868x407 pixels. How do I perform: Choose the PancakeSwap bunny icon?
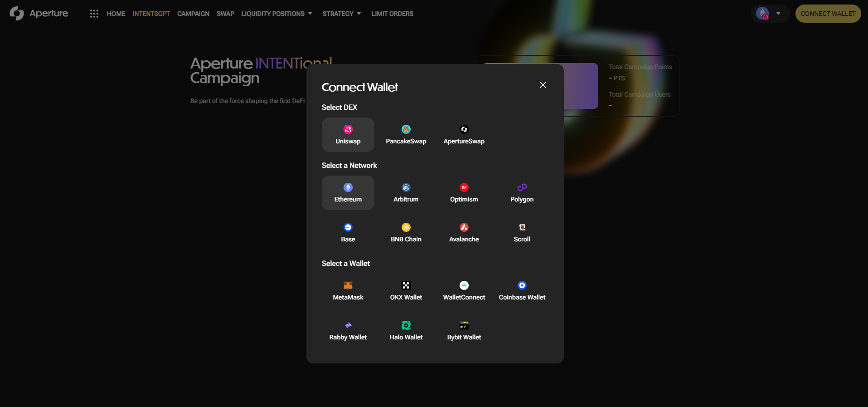[406, 129]
